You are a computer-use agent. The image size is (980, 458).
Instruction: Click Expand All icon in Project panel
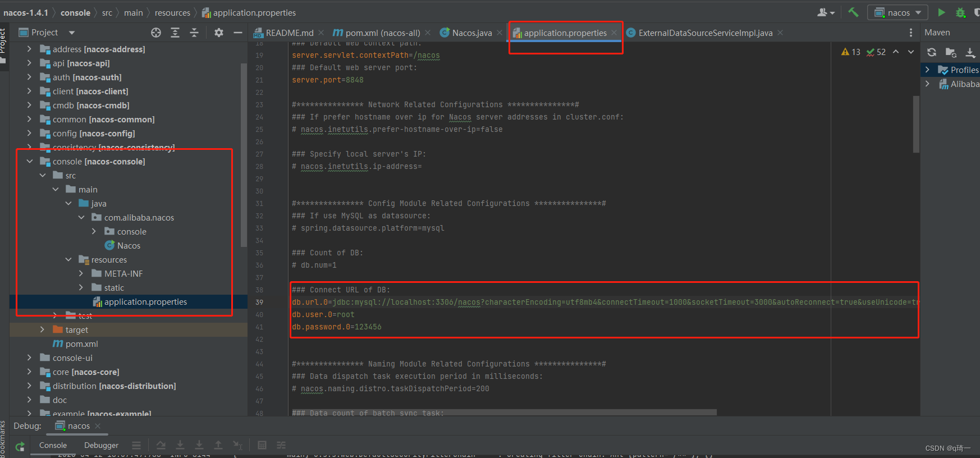[x=175, y=33]
